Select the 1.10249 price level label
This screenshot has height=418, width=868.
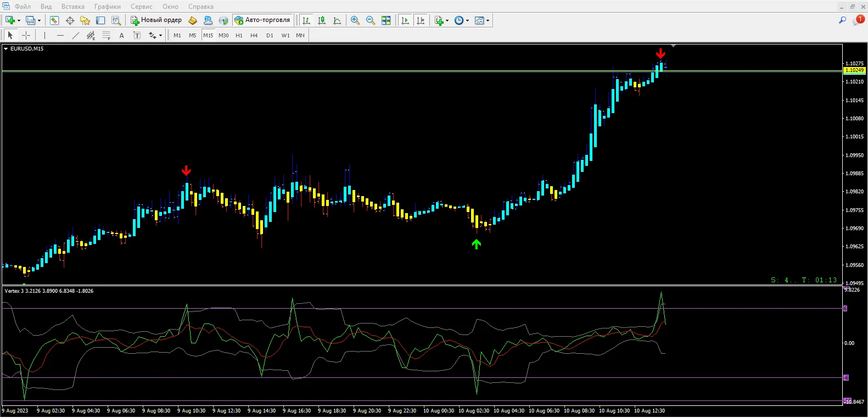[x=854, y=70]
